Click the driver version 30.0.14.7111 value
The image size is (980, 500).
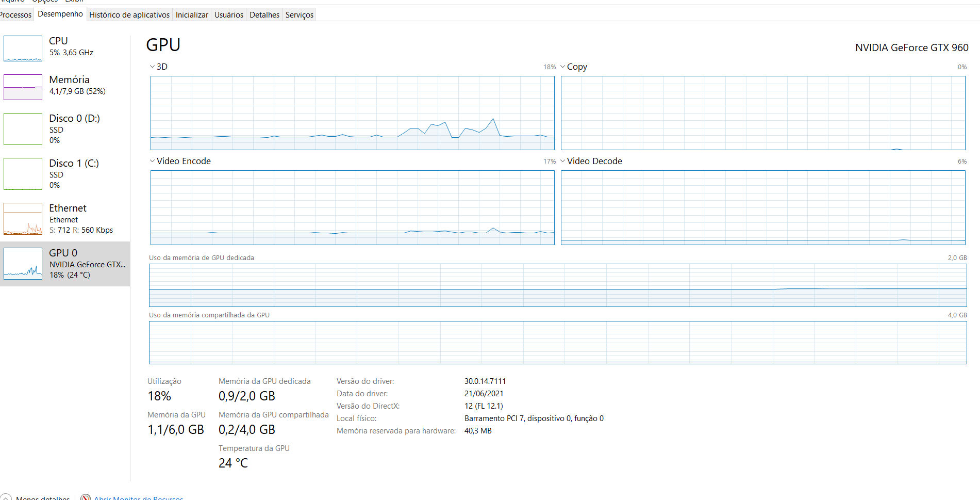click(485, 381)
